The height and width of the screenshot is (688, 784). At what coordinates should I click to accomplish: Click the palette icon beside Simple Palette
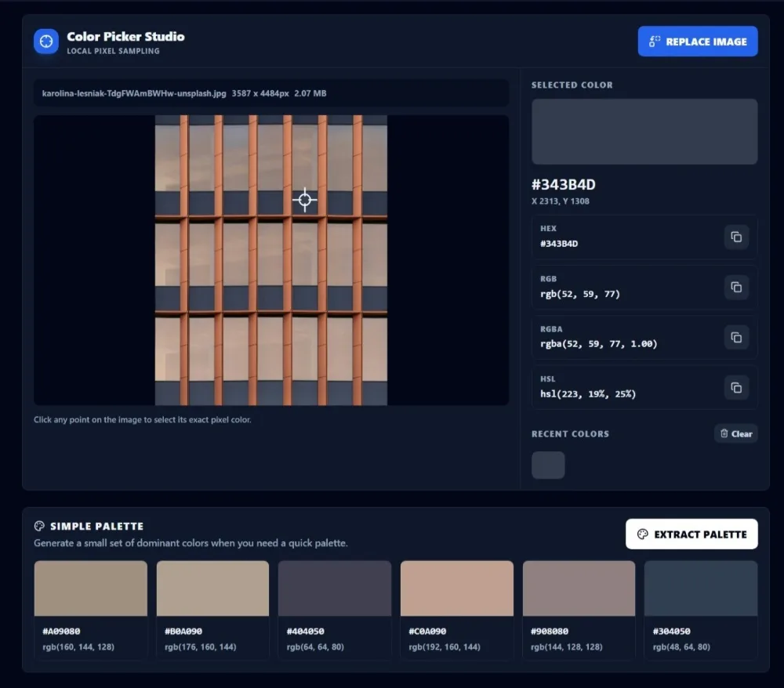coord(39,526)
